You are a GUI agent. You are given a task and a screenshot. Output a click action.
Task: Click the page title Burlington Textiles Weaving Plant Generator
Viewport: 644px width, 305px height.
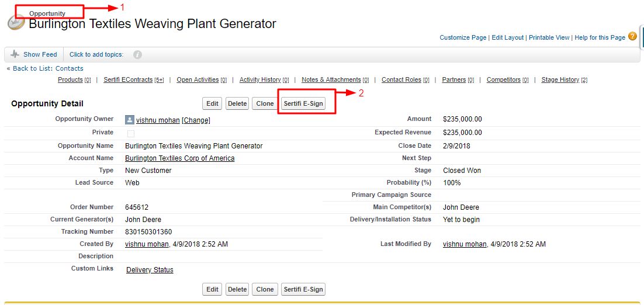[x=153, y=24]
